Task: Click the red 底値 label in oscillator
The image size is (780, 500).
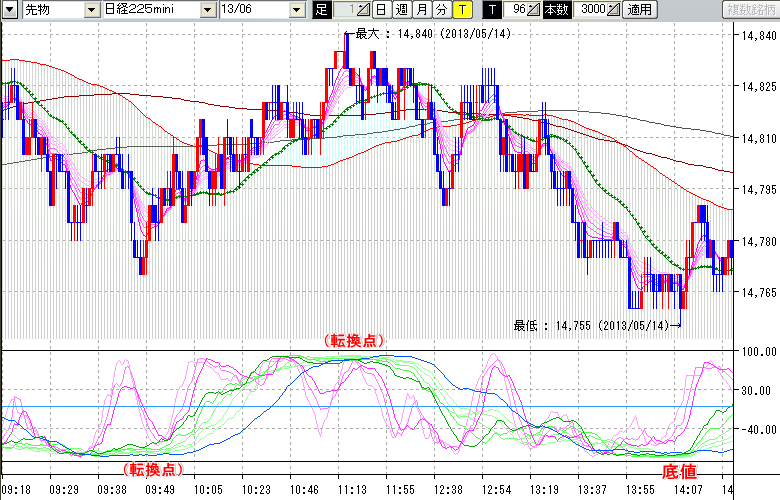Action: coord(680,469)
